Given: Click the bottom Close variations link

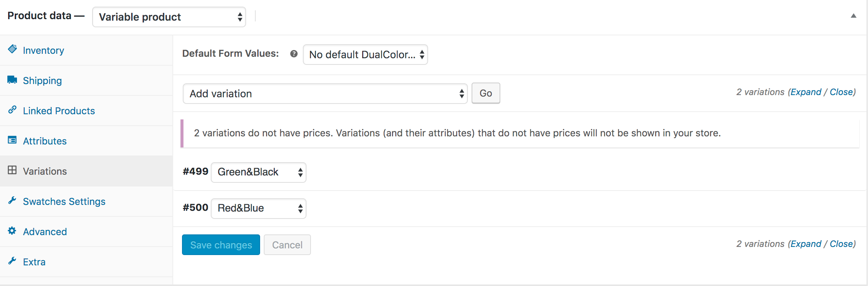Looking at the screenshot, I should (x=842, y=244).
